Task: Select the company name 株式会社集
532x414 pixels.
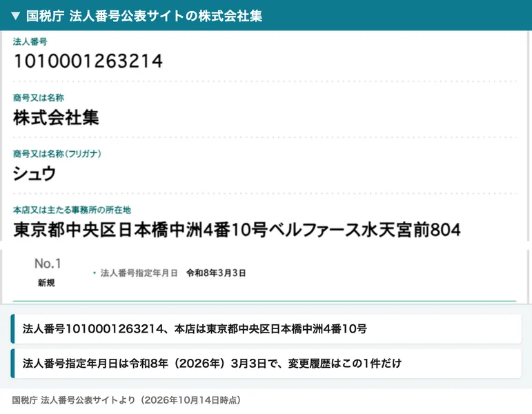Action: pos(56,118)
